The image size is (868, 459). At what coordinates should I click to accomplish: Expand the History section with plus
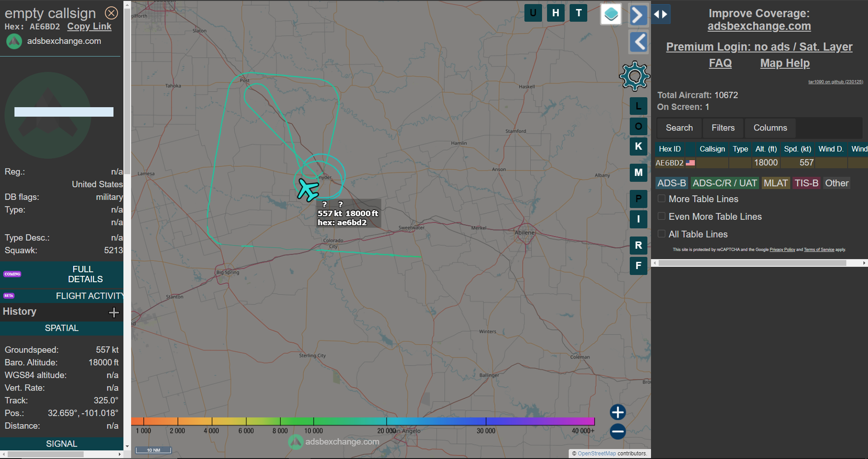click(x=114, y=312)
